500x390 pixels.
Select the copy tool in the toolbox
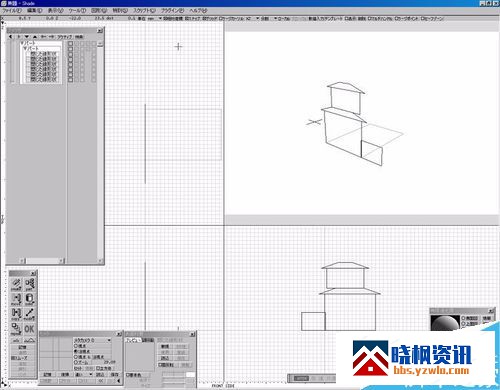point(16,314)
